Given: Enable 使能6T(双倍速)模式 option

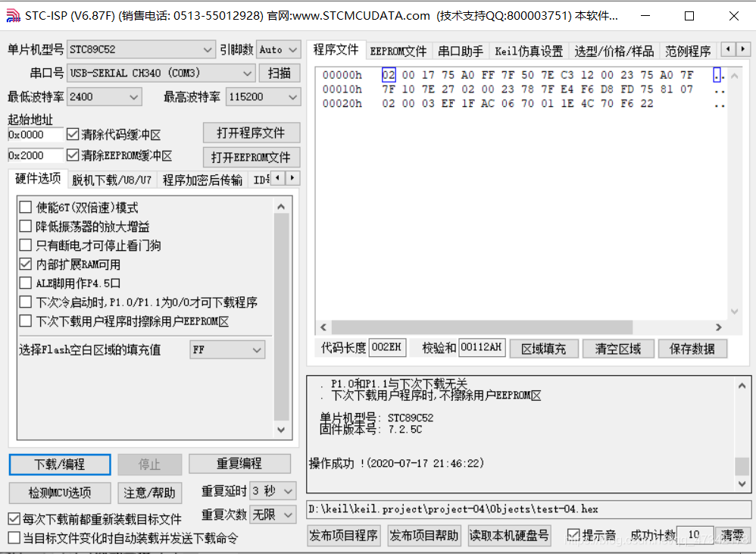Looking at the screenshot, I should [x=26, y=206].
